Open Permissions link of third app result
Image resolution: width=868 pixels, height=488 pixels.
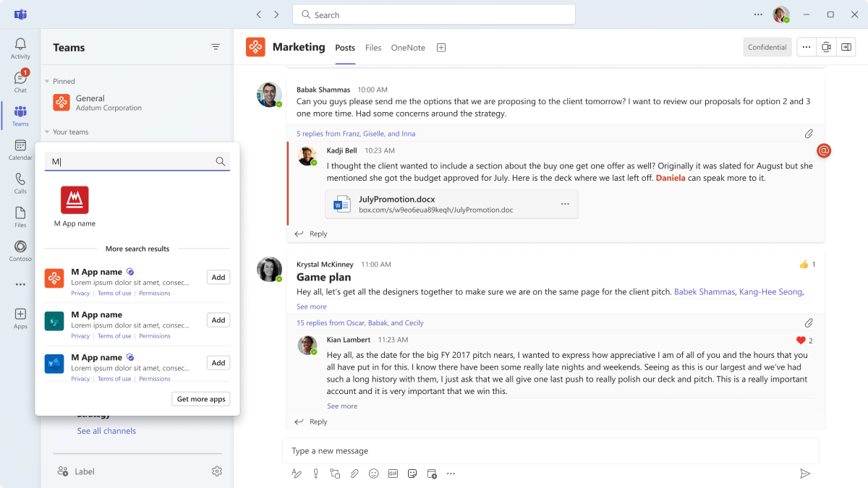point(155,379)
